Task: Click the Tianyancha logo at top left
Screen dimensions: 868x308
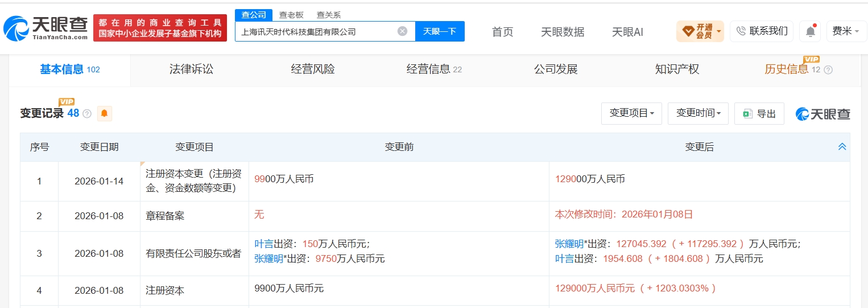Action: click(x=46, y=28)
